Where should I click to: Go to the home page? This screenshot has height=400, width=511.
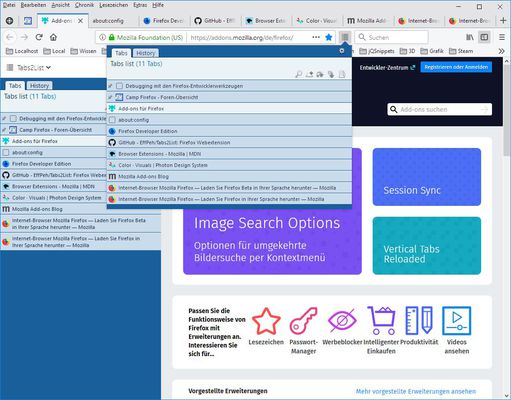click(x=53, y=37)
